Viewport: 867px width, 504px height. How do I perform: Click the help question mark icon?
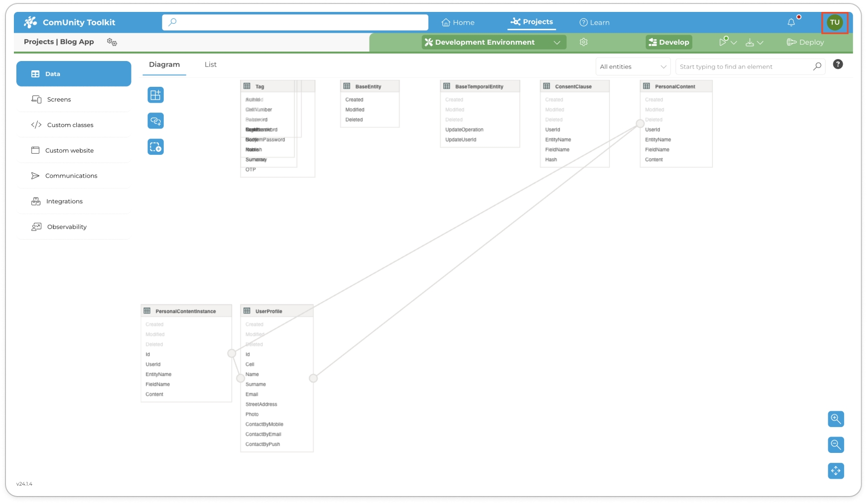[x=838, y=64]
